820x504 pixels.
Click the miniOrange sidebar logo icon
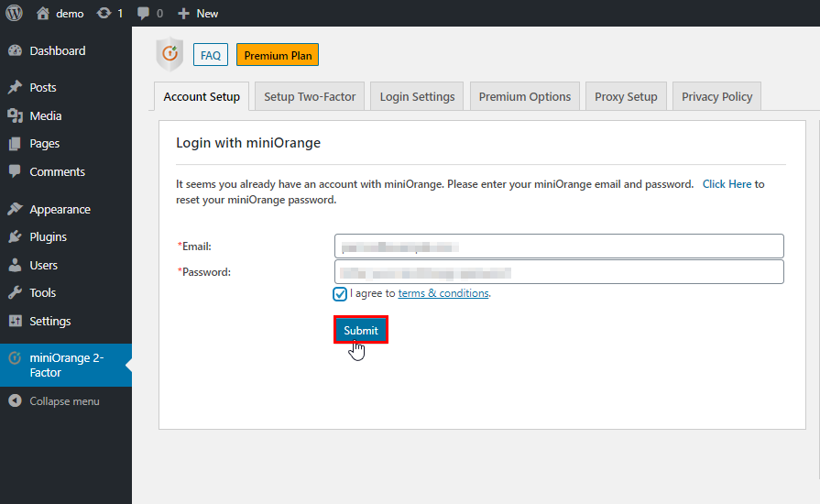(16, 358)
